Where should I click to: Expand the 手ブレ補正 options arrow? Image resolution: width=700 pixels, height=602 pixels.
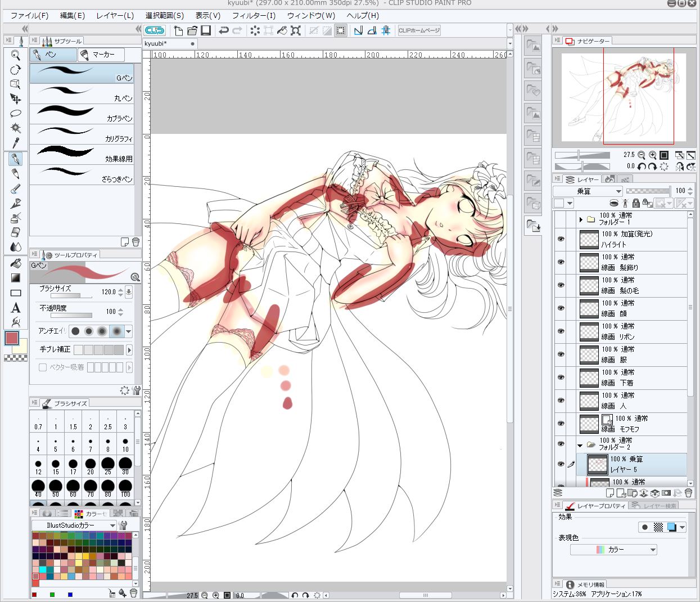tap(129, 350)
